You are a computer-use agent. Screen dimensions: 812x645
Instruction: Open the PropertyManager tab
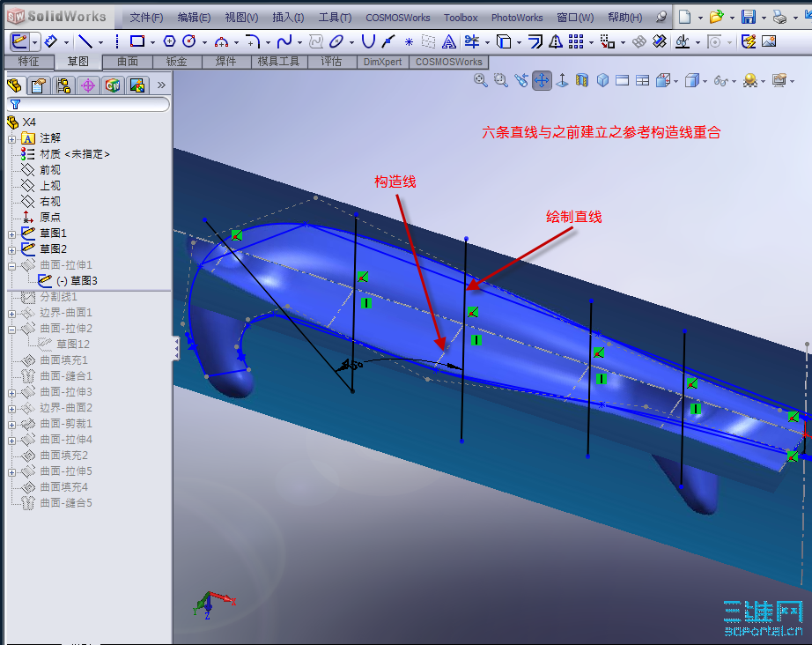point(39,85)
